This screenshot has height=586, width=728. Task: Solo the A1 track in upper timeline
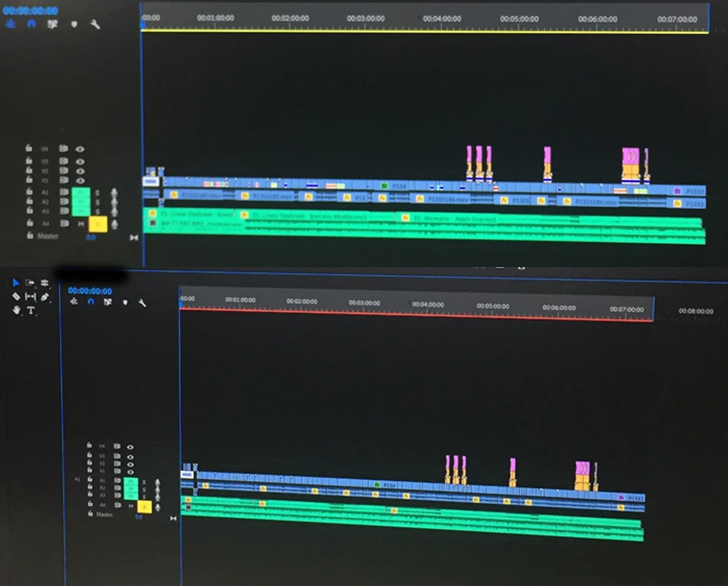coord(98,193)
